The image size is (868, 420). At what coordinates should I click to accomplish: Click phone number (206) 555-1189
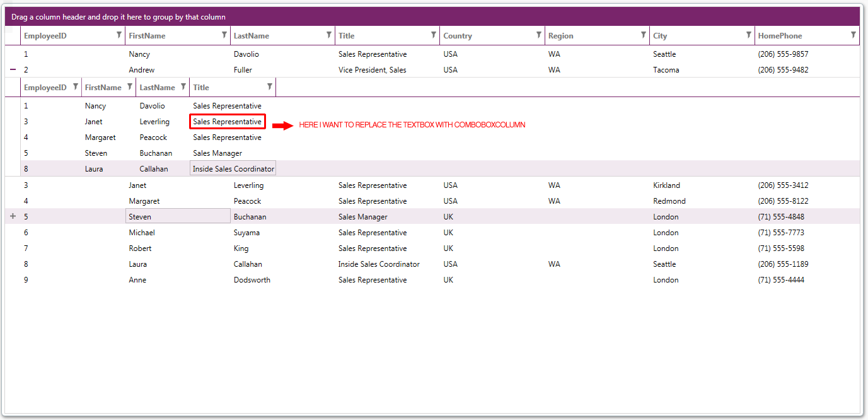[x=783, y=264]
